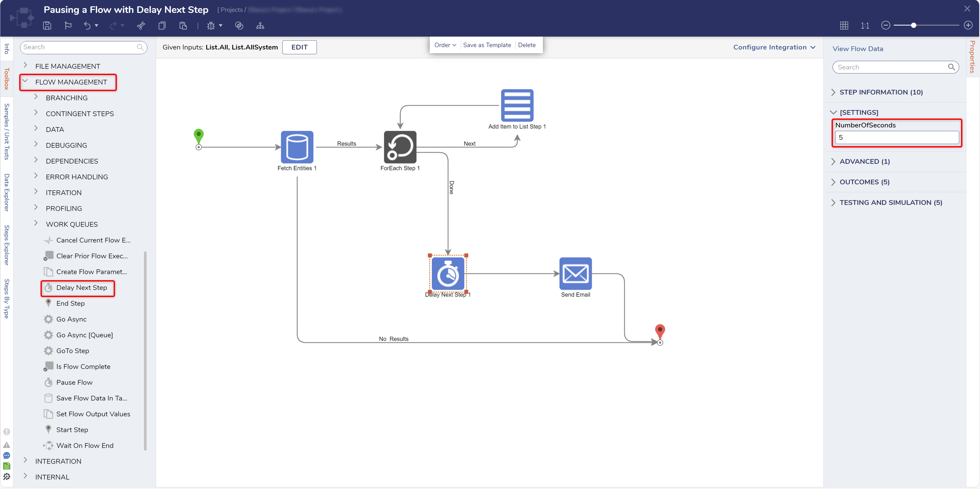
Task: Click the overlapping circles toolbar icon
Action: (239, 26)
